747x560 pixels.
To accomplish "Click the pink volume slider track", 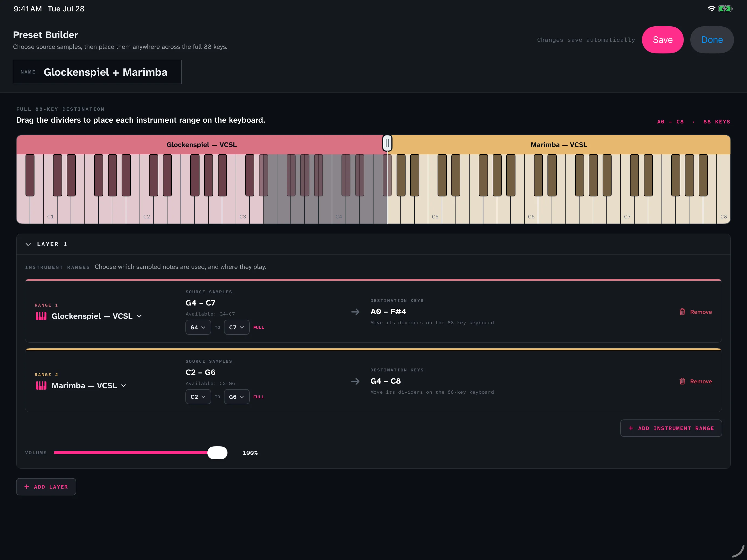I will (131, 453).
